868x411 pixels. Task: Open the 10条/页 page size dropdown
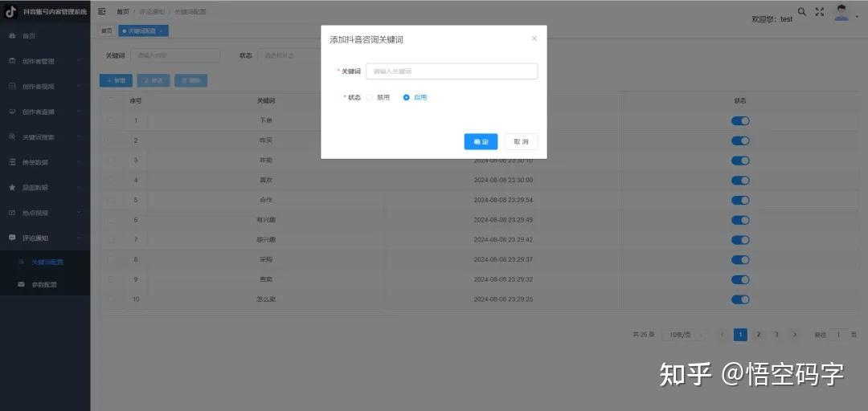click(686, 335)
